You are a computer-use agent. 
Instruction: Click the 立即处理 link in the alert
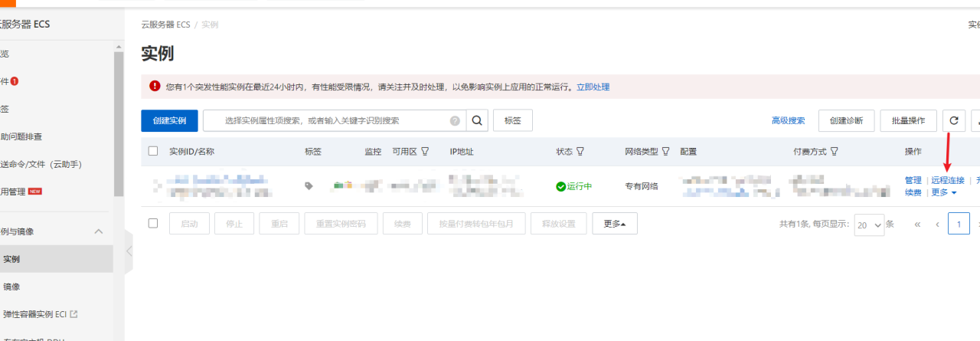(x=593, y=87)
